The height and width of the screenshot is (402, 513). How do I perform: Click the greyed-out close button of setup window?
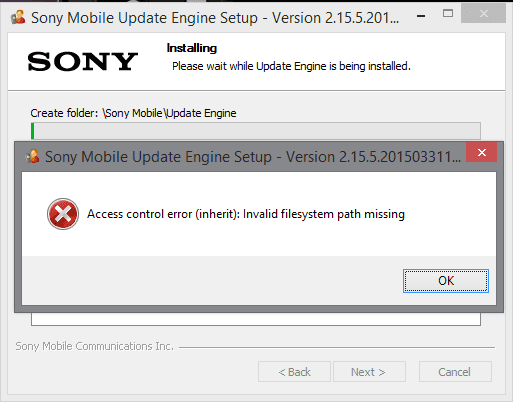(x=483, y=14)
